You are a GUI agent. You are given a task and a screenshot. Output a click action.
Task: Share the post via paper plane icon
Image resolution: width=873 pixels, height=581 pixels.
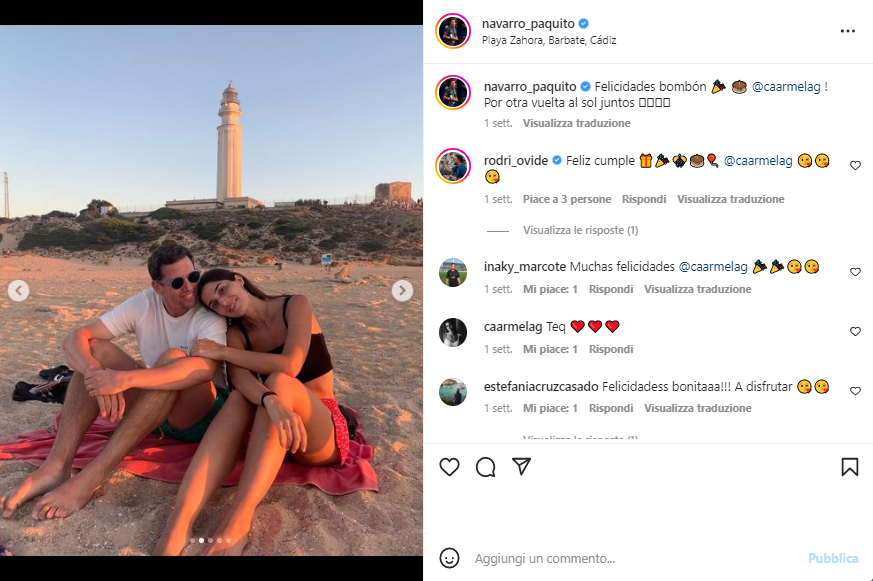tap(521, 467)
